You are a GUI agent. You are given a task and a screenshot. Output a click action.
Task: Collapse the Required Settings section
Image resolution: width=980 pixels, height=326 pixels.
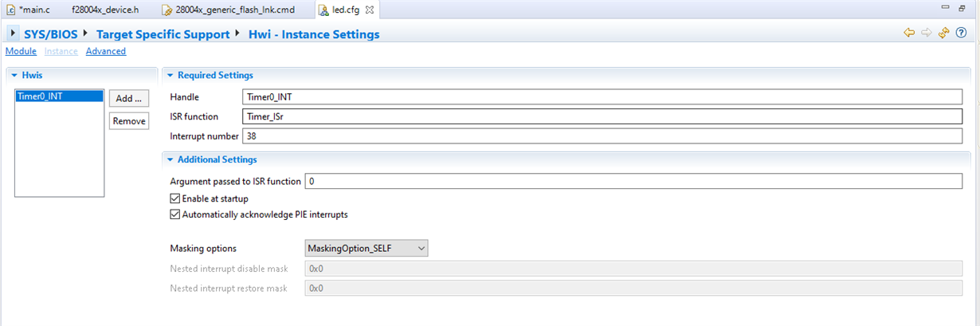pyautogui.click(x=170, y=76)
